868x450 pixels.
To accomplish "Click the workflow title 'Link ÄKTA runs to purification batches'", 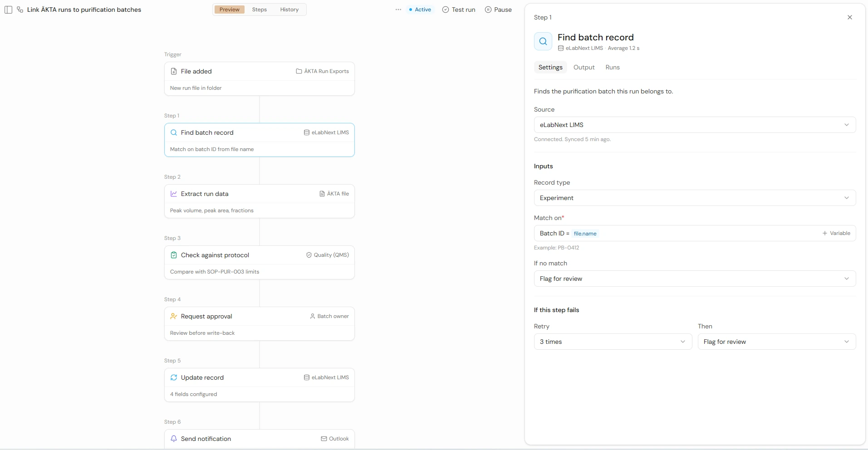I will pyautogui.click(x=84, y=10).
